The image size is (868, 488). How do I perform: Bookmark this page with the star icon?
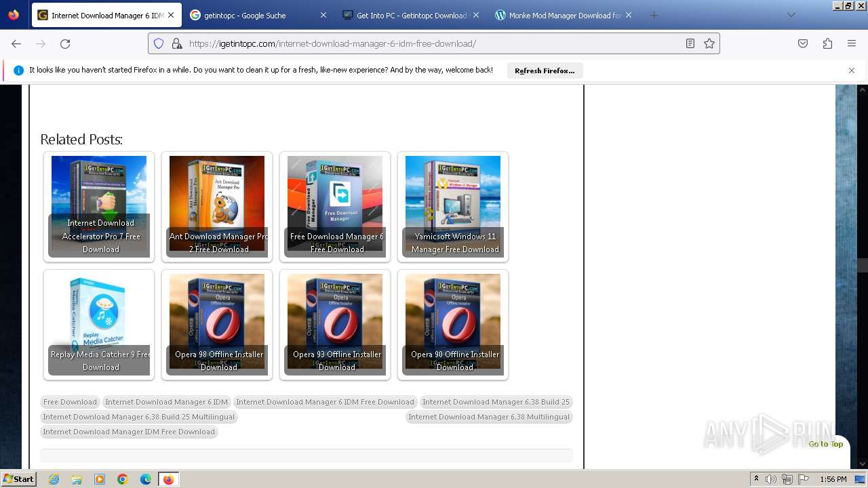[x=709, y=43]
